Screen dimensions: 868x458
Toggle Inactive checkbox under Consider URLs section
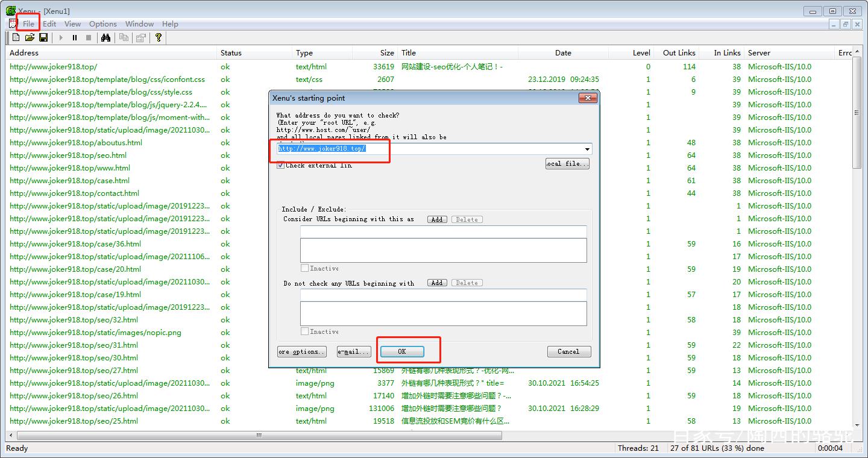pyautogui.click(x=304, y=268)
